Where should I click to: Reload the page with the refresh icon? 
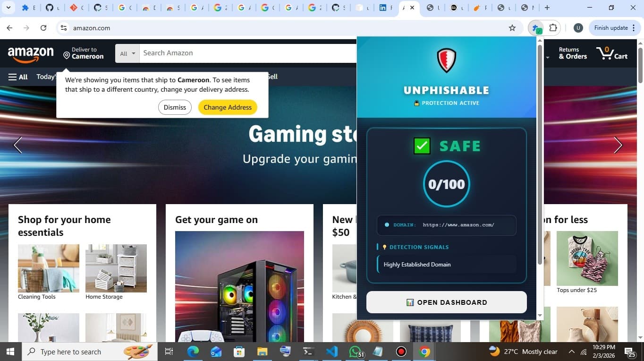pos(43,27)
